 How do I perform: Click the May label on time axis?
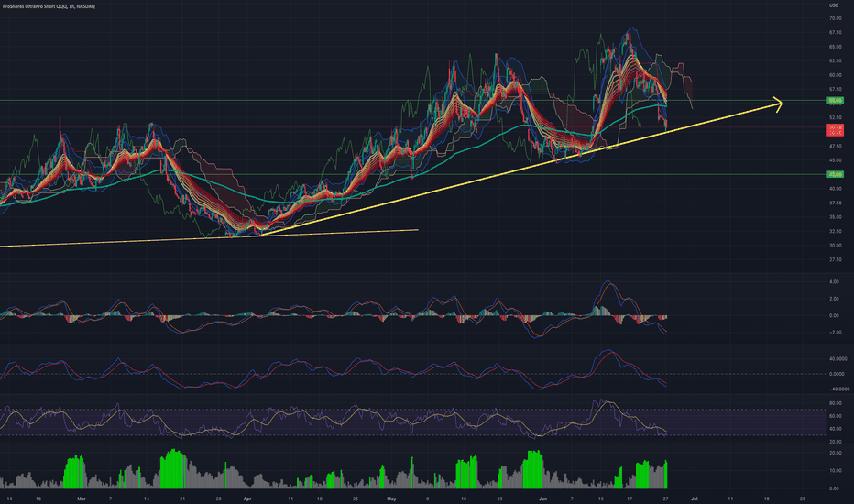(x=391, y=499)
